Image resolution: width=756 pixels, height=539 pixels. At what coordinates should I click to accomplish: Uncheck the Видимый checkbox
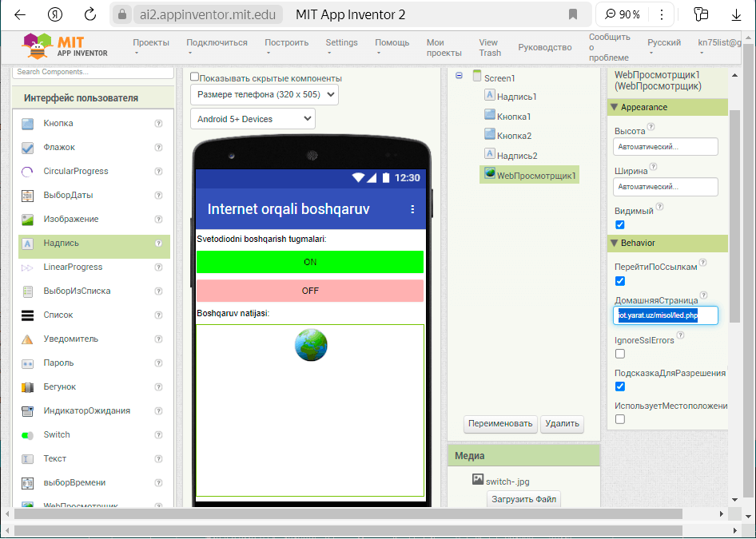620,224
